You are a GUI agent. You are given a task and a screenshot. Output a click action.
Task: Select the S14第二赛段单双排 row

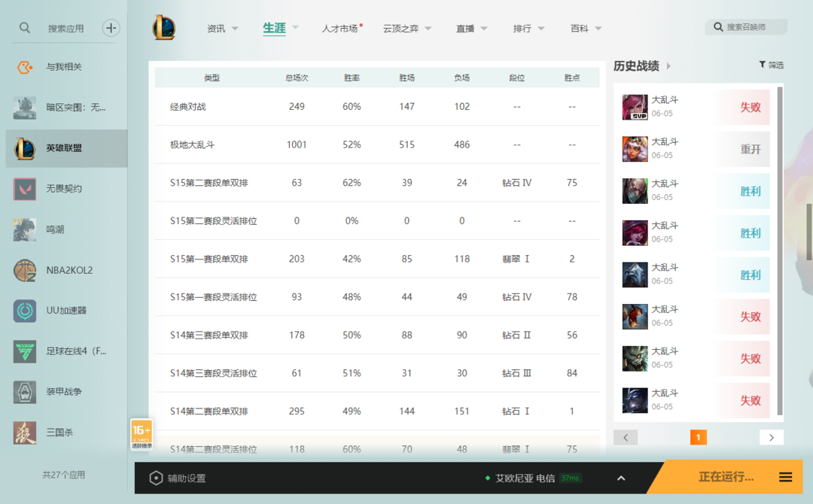tap(377, 411)
